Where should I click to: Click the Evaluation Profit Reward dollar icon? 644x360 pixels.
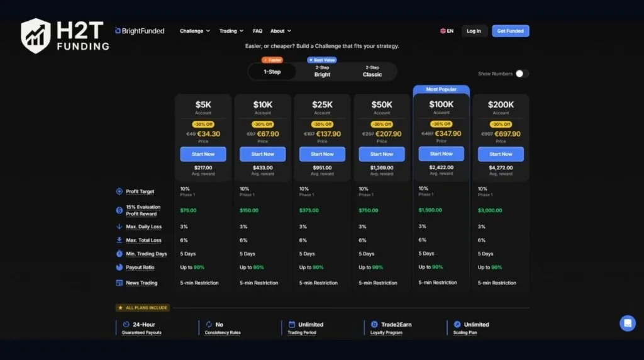[119, 210]
